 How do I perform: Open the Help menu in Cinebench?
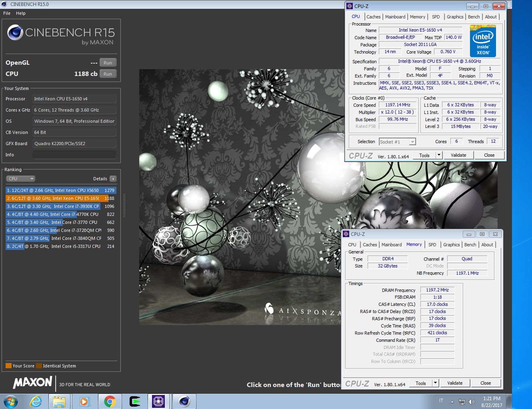coord(21,13)
